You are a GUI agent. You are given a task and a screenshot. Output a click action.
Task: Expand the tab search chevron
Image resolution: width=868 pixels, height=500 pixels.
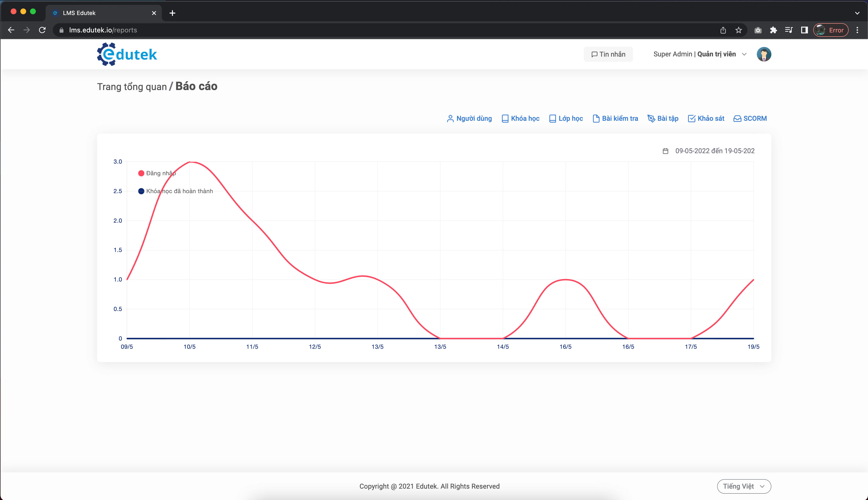857,13
